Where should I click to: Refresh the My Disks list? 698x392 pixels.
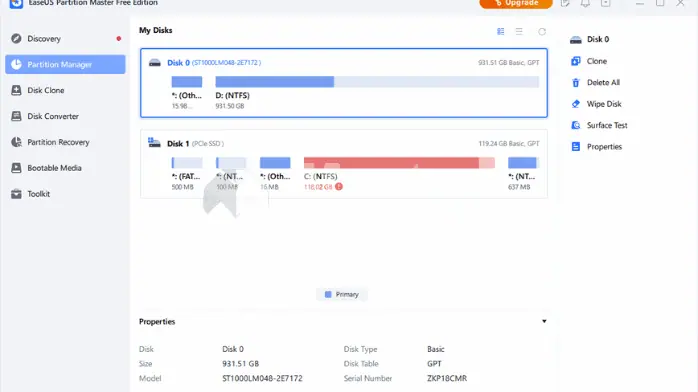pyautogui.click(x=542, y=32)
